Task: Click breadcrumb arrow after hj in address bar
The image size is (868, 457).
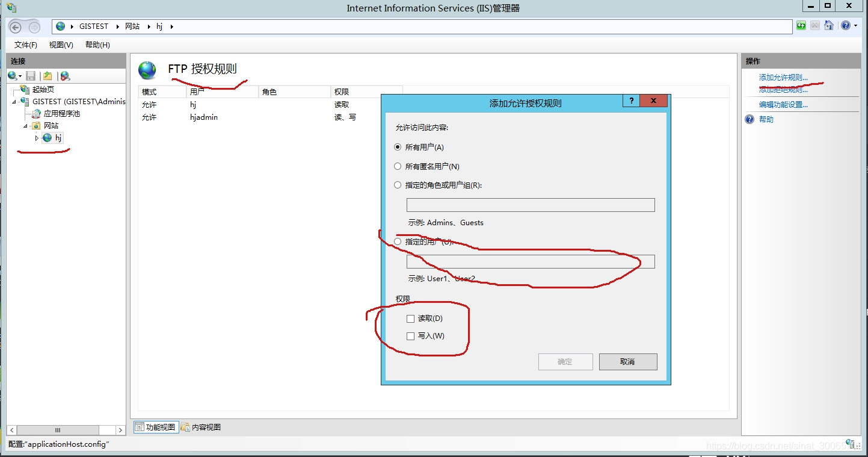Action: 171,26
